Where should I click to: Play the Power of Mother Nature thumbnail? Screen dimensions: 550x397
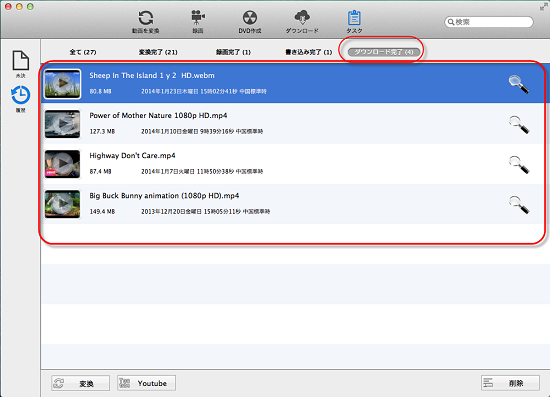click(x=62, y=124)
